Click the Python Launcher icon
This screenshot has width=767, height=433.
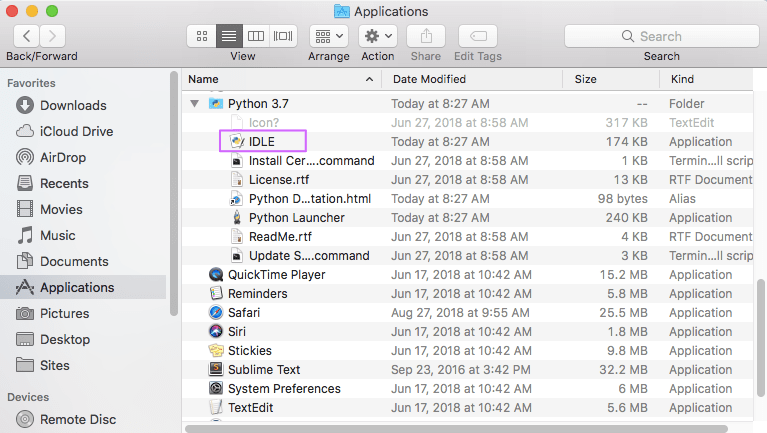(237, 218)
